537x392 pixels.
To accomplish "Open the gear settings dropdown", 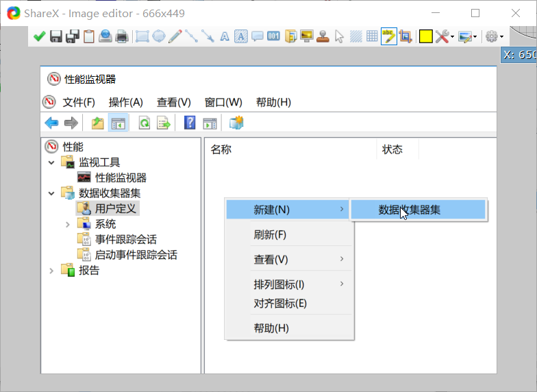I will (x=494, y=36).
